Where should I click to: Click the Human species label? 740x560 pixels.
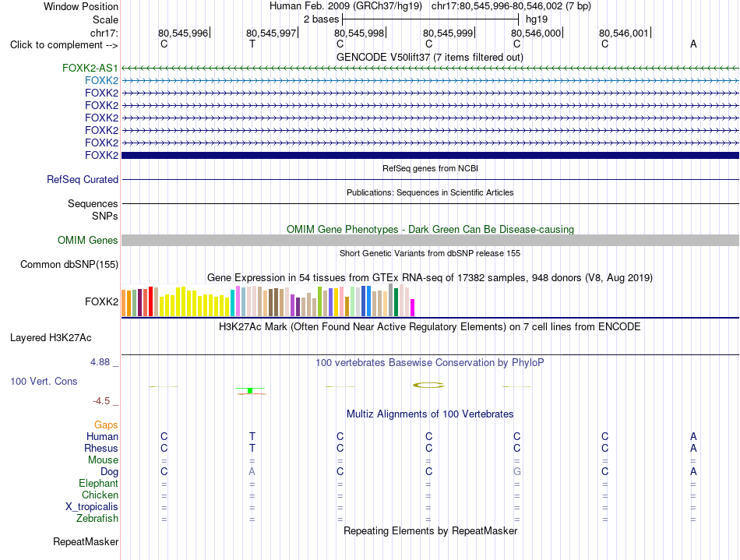click(x=102, y=437)
